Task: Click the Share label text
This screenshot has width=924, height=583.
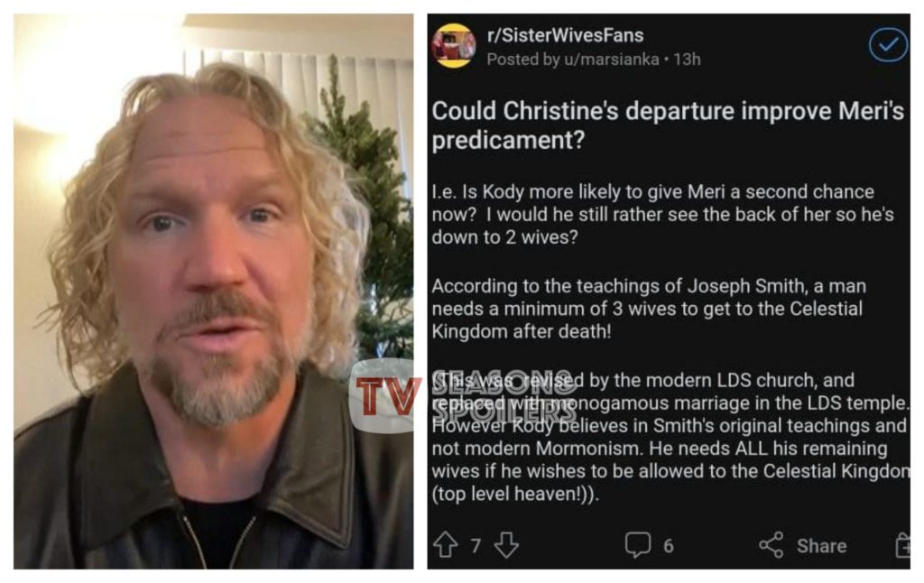Action: (821, 546)
